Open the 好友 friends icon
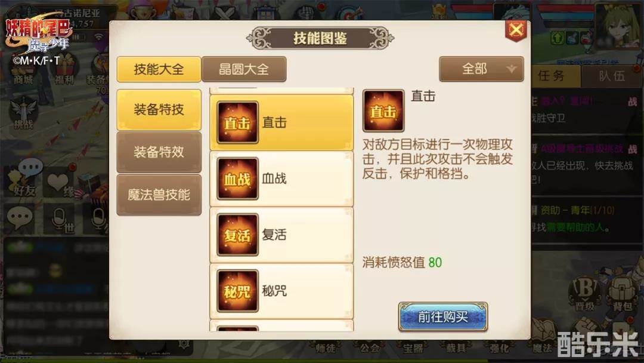 point(24,179)
